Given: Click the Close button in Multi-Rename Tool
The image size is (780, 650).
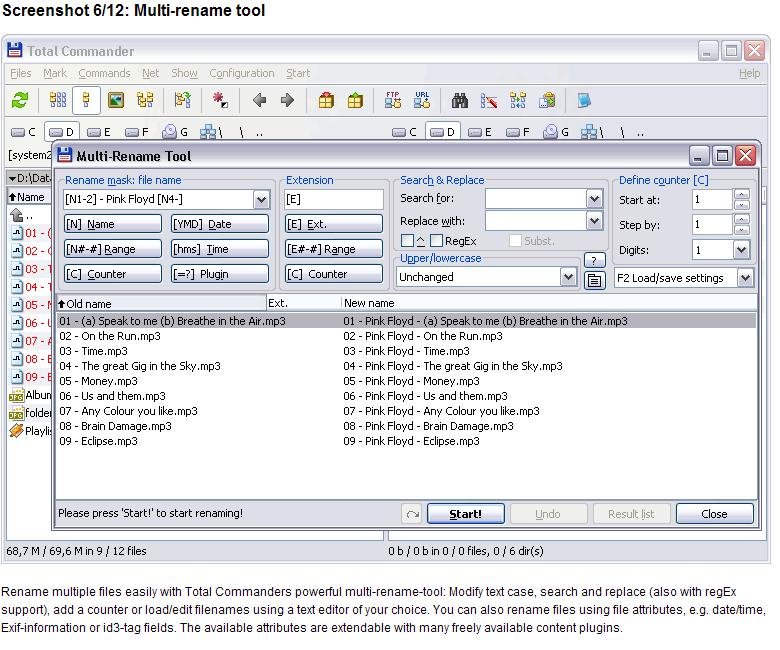Looking at the screenshot, I should pos(714,514).
